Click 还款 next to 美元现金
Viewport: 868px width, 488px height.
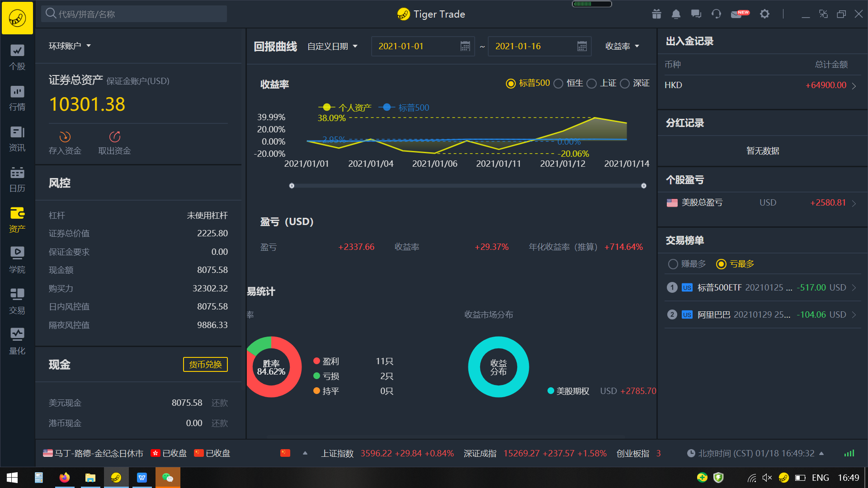point(220,403)
